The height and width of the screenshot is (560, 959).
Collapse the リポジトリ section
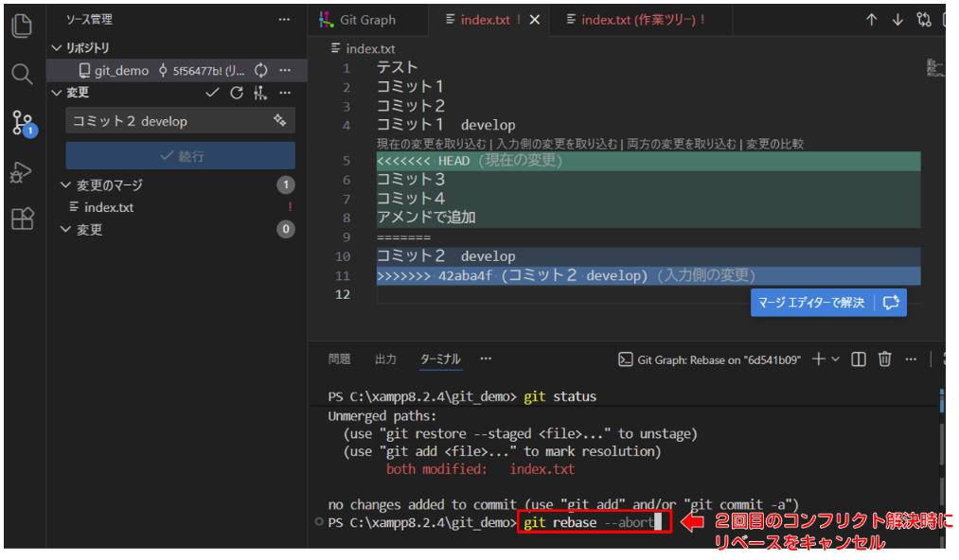tap(56, 47)
